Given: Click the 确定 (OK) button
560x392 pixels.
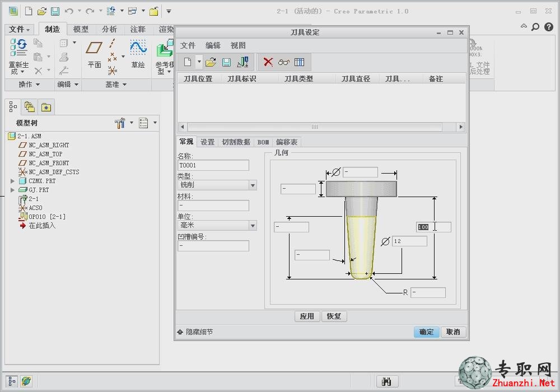Looking at the screenshot, I should click(x=426, y=332).
